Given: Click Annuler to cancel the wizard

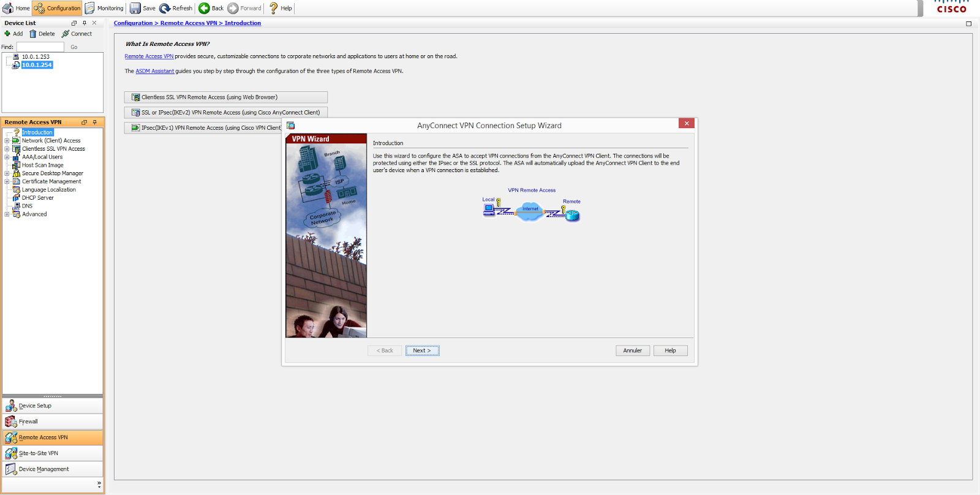Looking at the screenshot, I should tap(633, 350).
